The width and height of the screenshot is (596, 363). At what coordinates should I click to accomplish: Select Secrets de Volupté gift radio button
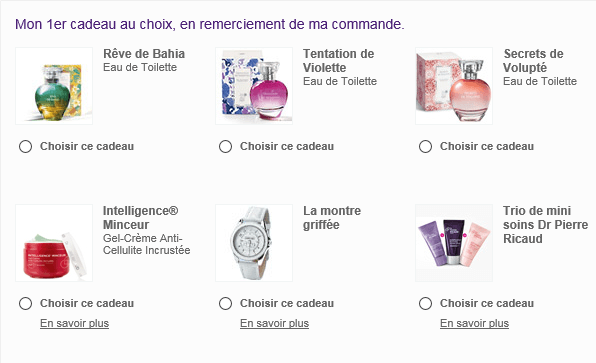click(x=425, y=146)
